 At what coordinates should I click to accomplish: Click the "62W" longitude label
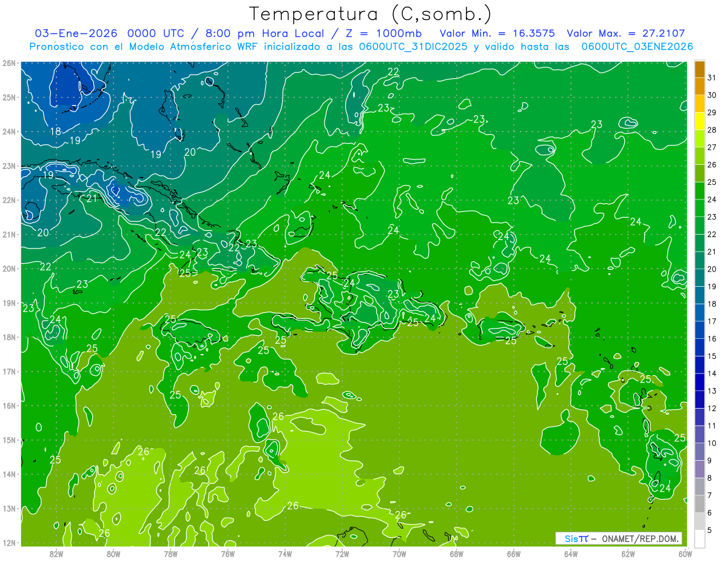tap(628, 554)
